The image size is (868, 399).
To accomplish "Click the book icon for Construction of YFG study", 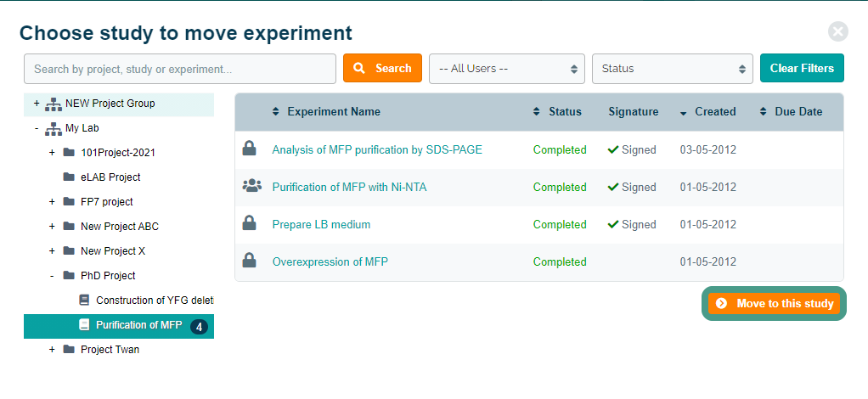I will tap(84, 300).
